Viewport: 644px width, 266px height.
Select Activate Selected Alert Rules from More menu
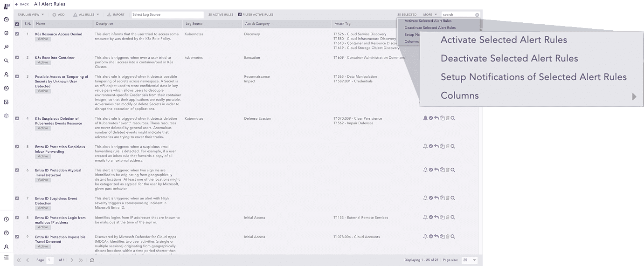pos(428,21)
